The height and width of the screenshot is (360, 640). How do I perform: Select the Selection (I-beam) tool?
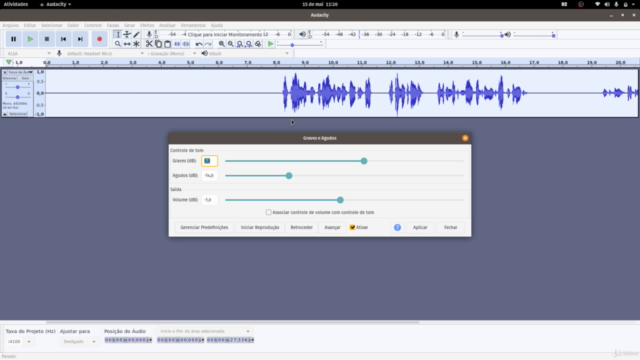pos(118,35)
